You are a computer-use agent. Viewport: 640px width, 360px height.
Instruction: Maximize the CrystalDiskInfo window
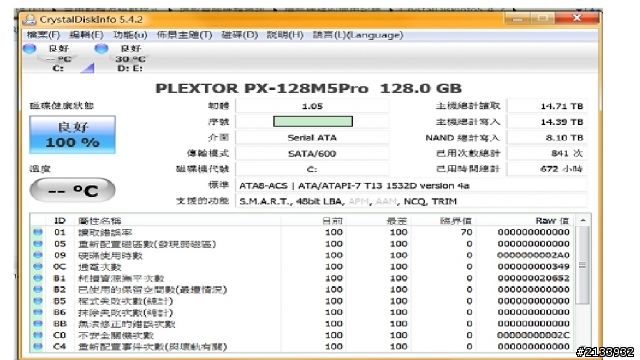542,18
